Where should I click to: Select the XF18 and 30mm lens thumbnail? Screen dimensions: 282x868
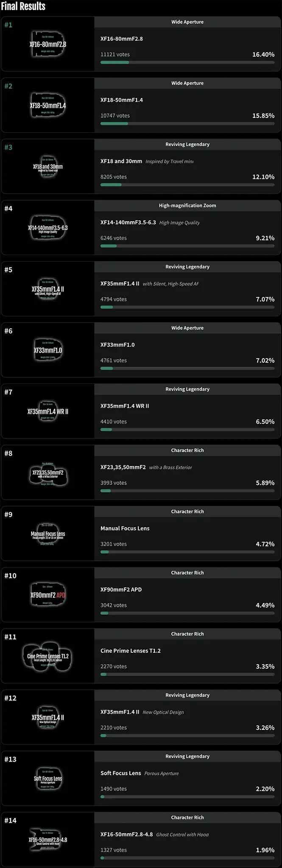[x=47, y=167]
